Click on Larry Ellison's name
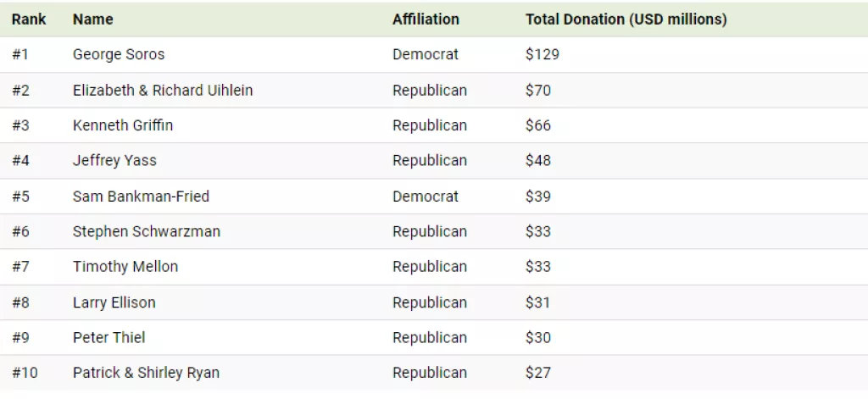The height and width of the screenshot is (399, 868). (114, 302)
